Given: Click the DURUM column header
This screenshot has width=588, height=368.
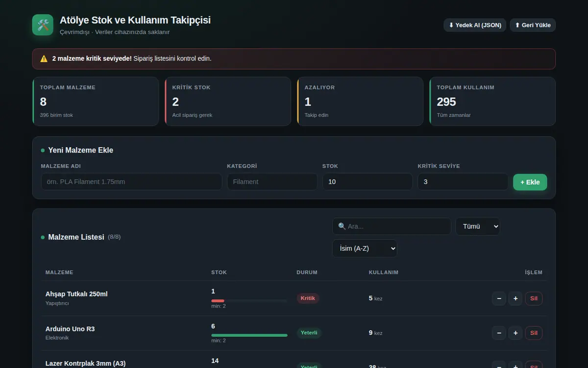Looking at the screenshot, I should tap(307, 272).
